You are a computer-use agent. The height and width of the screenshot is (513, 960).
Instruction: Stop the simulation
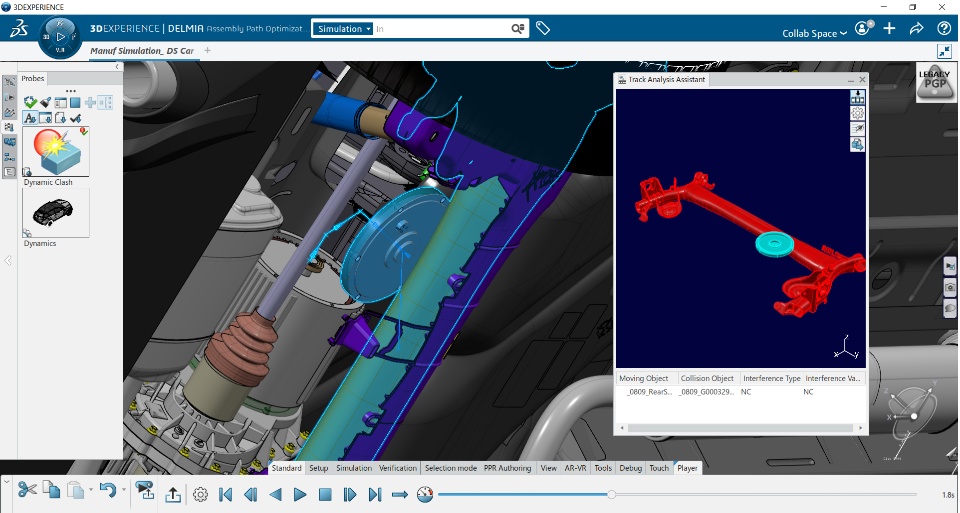pyautogui.click(x=325, y=495)
